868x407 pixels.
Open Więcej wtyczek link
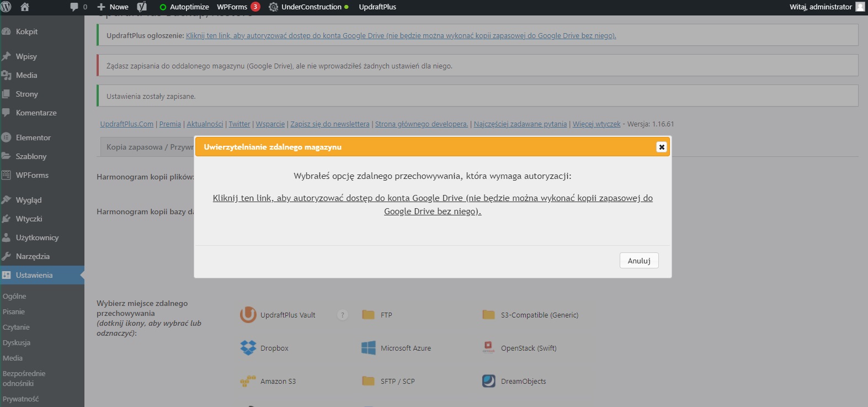(x=597, y=124)
